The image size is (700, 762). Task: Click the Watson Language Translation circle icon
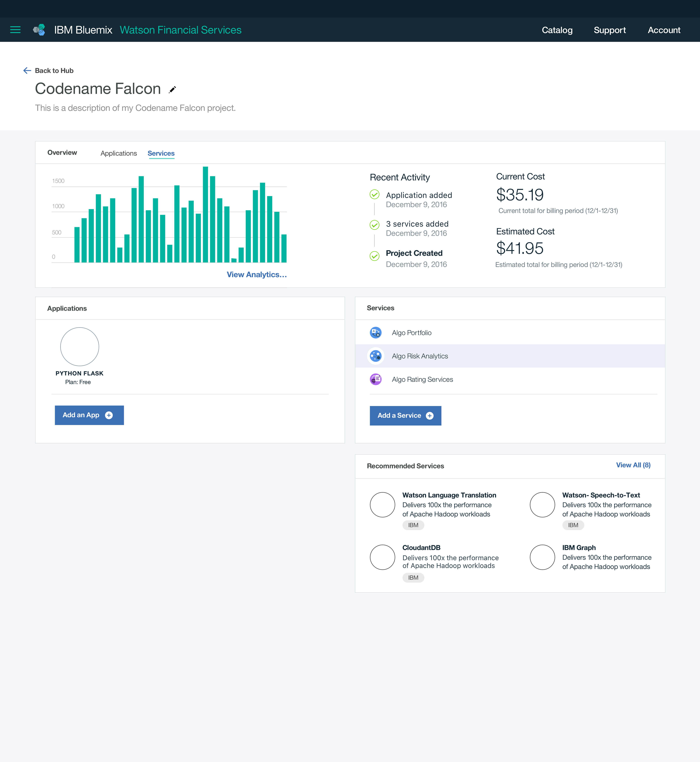pyautogui.click(x=383, y=504)
